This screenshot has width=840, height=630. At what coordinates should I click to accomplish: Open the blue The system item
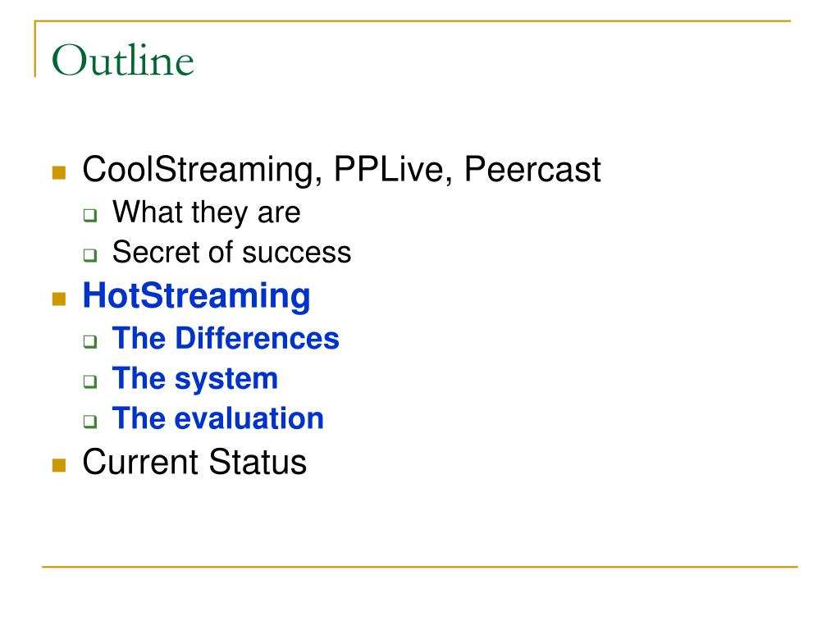pyautogui.click(x=195, y=379)
